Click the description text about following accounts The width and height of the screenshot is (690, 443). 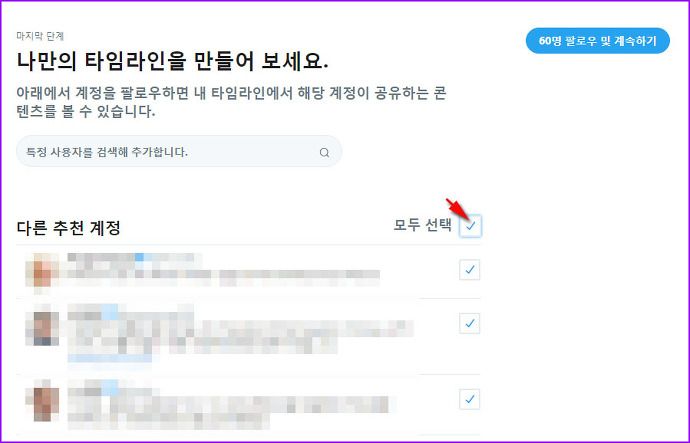click(231, 102)
